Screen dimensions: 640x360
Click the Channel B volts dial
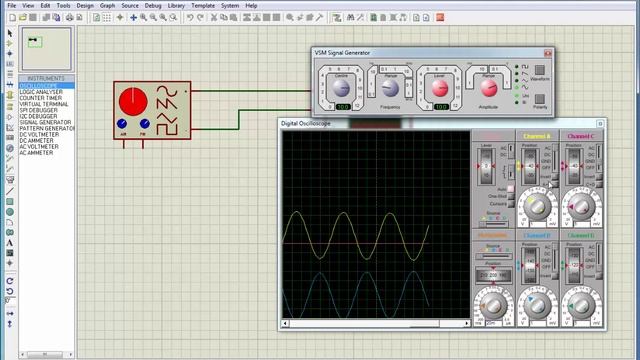point(537,305)
